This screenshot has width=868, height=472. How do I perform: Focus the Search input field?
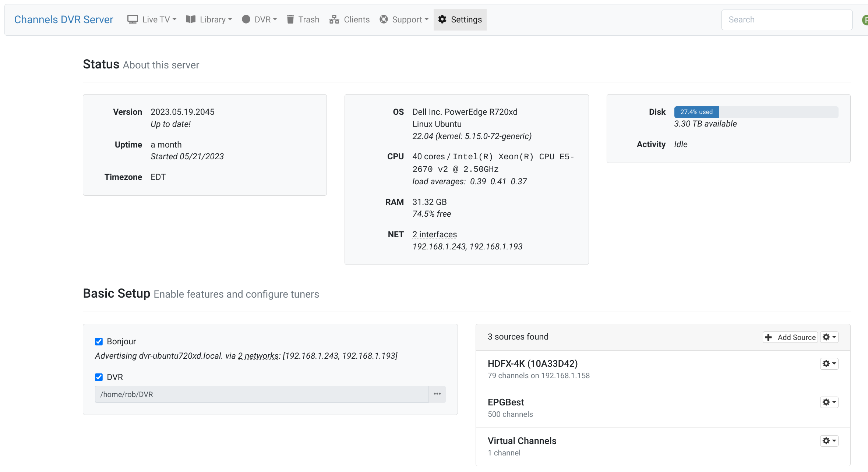click(x=786, y=19)
